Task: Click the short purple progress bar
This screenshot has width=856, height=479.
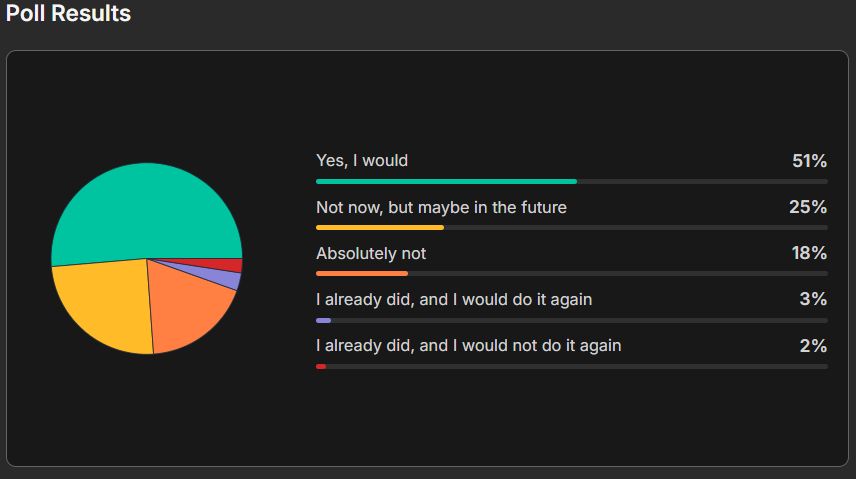Action: pos(323,320)
